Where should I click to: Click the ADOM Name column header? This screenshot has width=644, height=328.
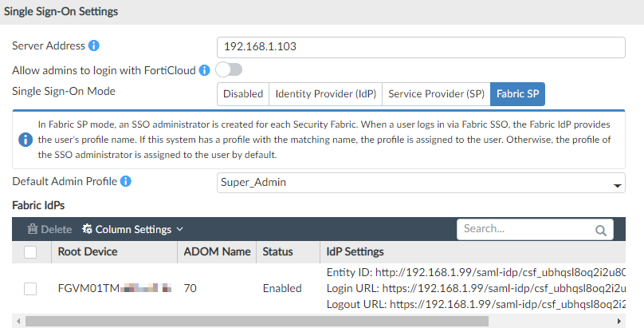217,252
